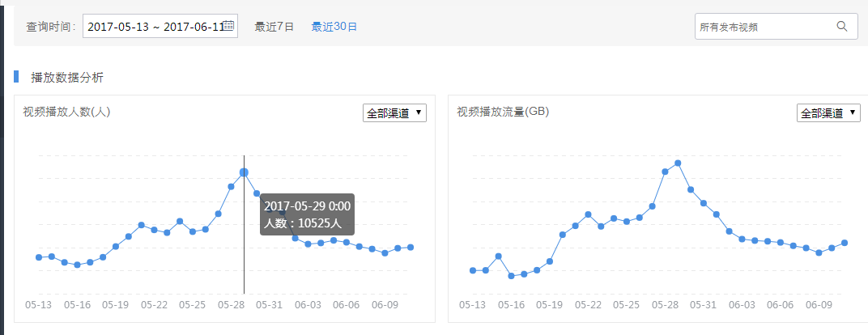Open 全部渠道 dropdown in 视频播放人数 chart
Screen dimensions: 868x335
click(x=394, y=113)
